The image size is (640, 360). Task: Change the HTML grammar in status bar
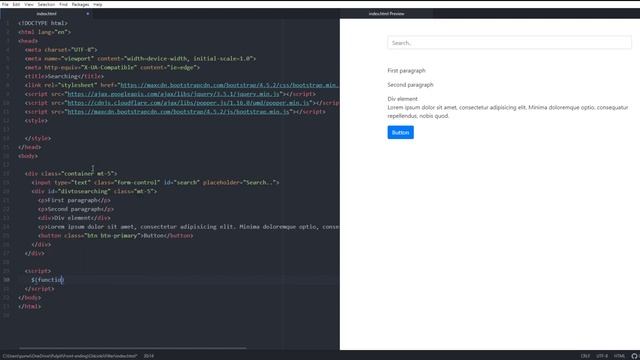619,356
